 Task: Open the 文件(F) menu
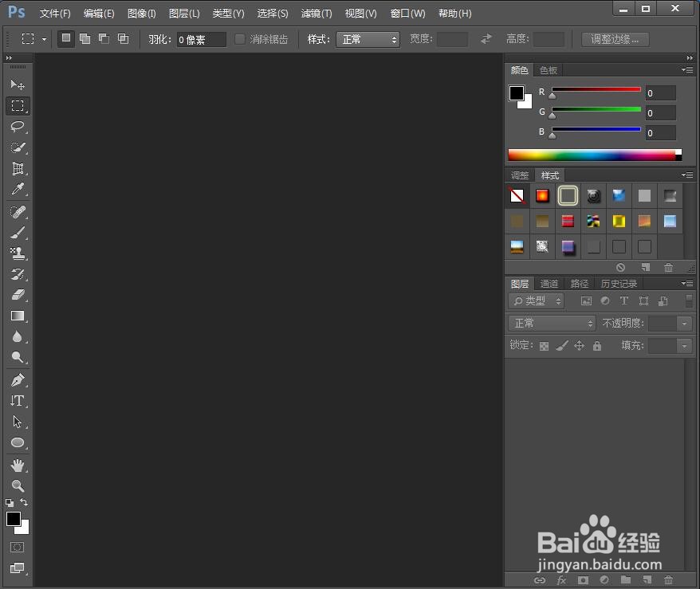[x=55, y=14]
